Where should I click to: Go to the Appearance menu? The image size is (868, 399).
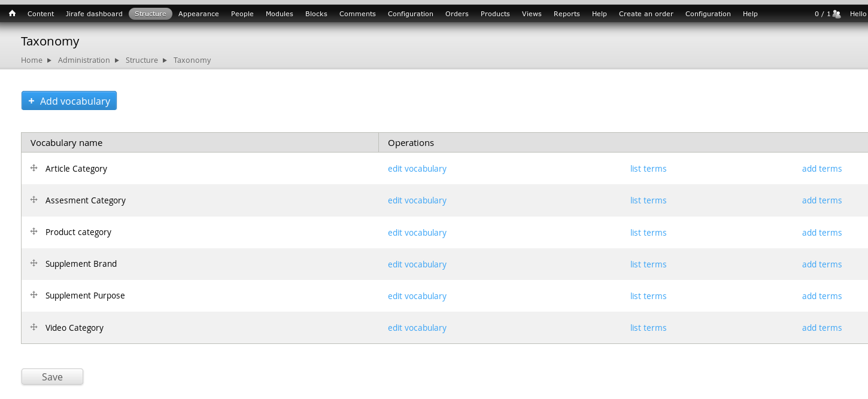[x=199, y=14]
